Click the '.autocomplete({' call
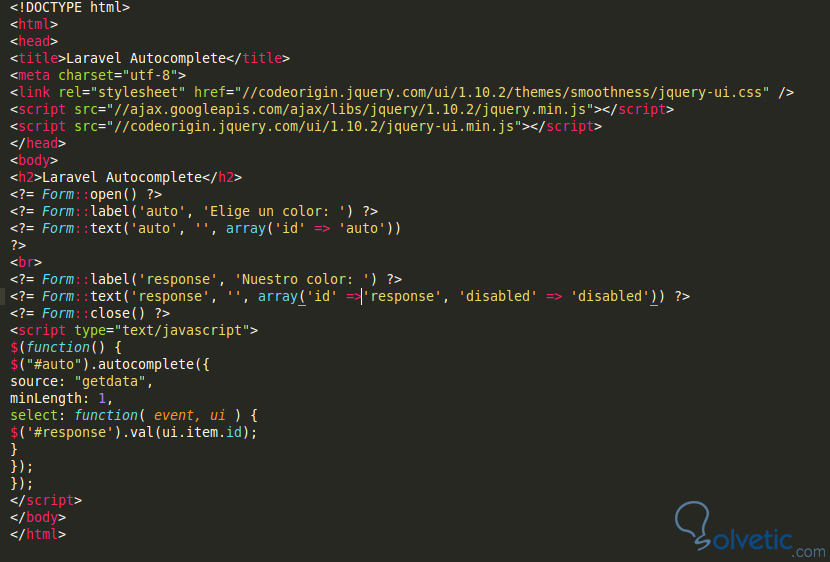The image size is (830, 562). (150, 365)
